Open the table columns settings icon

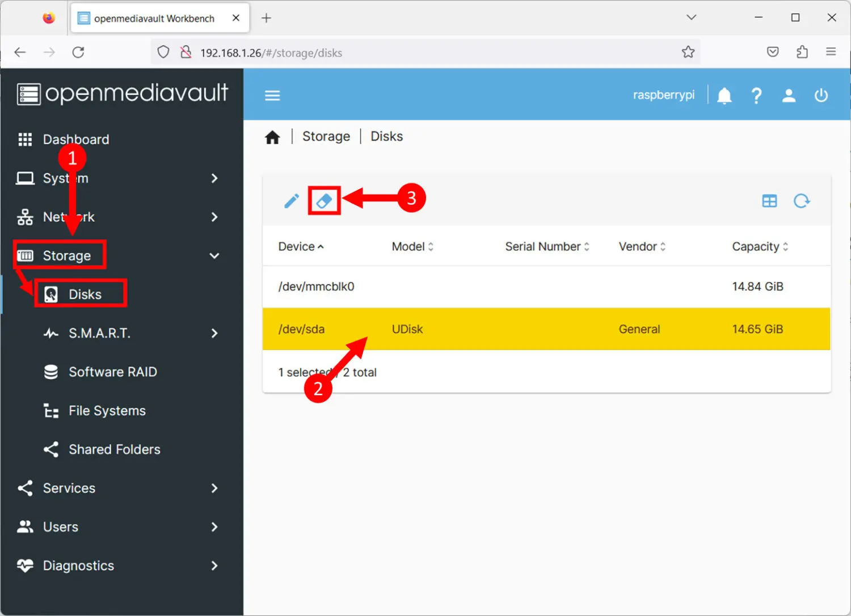pyautogui.click(x=769, y=201)
